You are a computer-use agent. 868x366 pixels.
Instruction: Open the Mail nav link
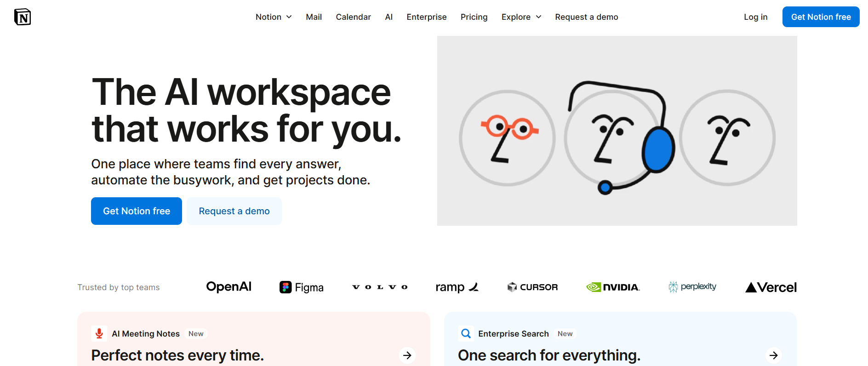pos(314,17)
